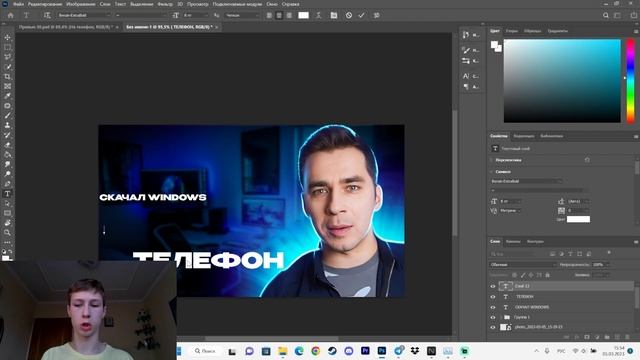
Task: Toggle text orientation icon in options bar
Action: tap(47, 15)
